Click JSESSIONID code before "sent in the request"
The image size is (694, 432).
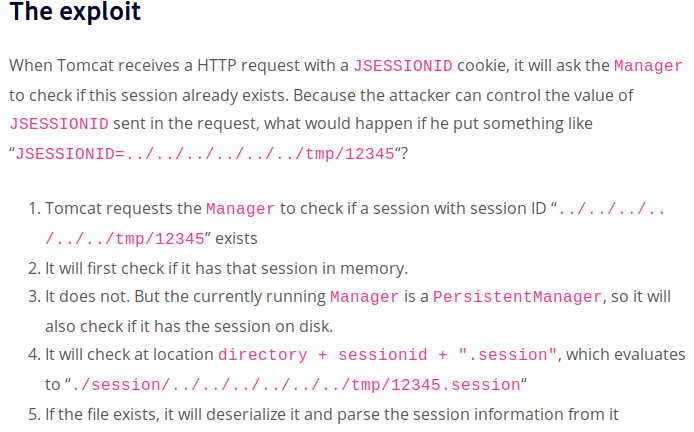pos(58,125)
